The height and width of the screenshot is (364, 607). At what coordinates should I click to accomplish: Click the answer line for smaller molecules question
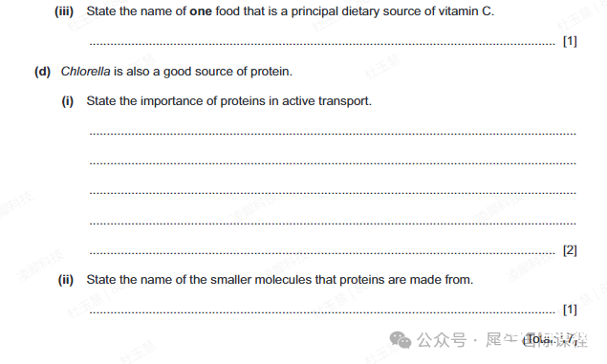(322, 312)
